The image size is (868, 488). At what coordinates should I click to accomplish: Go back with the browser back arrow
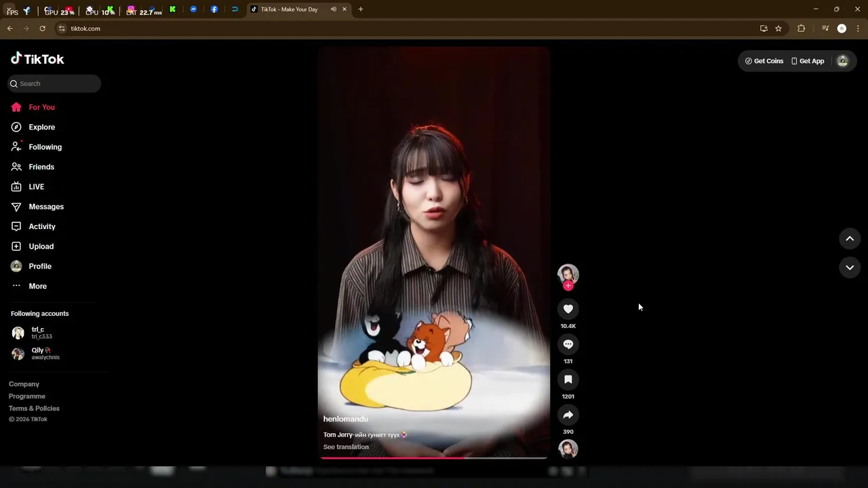(x=9, y=28)
